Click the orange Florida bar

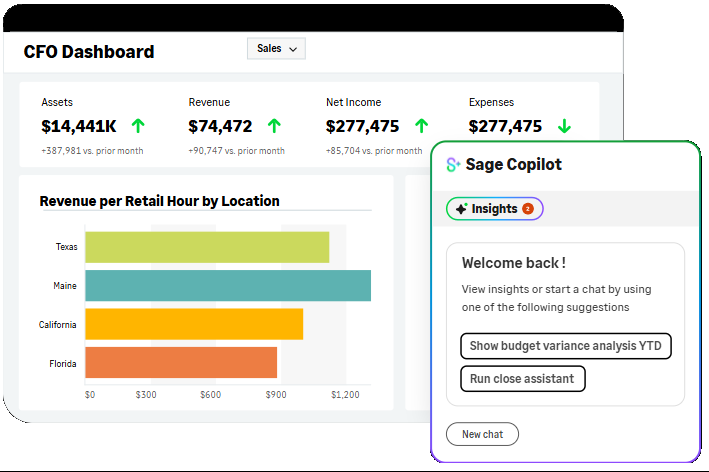click(181, 362)
